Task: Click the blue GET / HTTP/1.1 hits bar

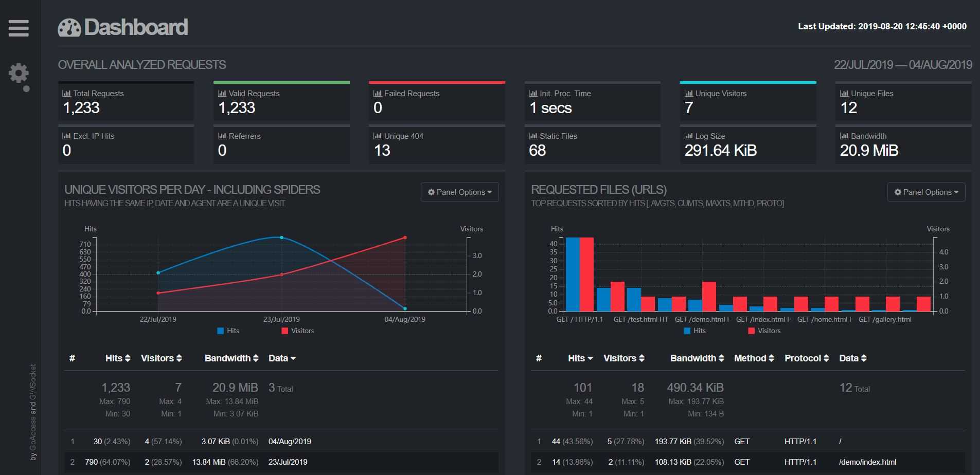Action: (573, 275)
